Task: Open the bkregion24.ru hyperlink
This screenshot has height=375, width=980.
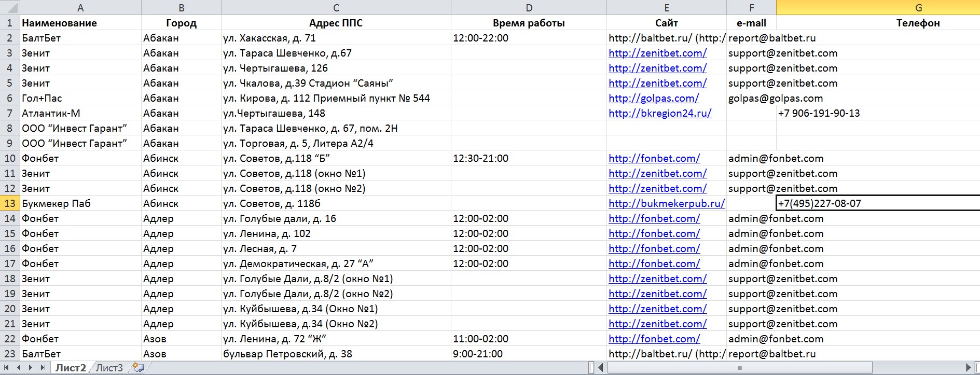Action: tap(660, 113)
